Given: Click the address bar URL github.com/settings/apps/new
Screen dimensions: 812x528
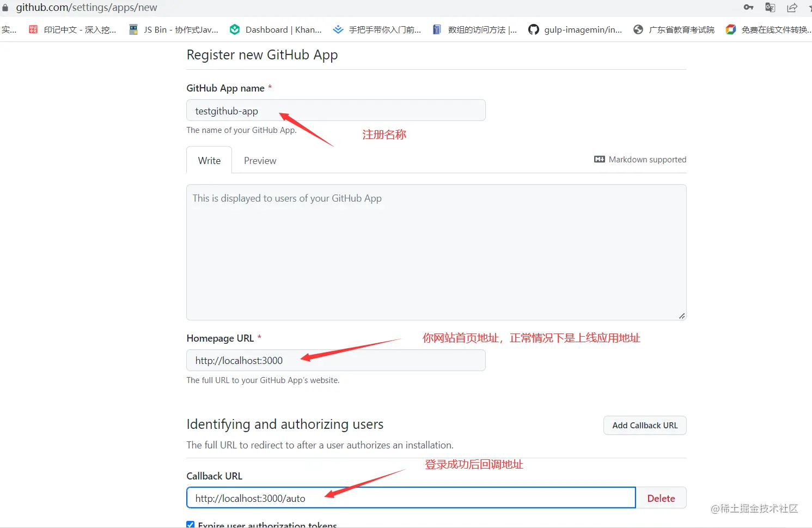Looking at the screenshot, I should [87, 8].
